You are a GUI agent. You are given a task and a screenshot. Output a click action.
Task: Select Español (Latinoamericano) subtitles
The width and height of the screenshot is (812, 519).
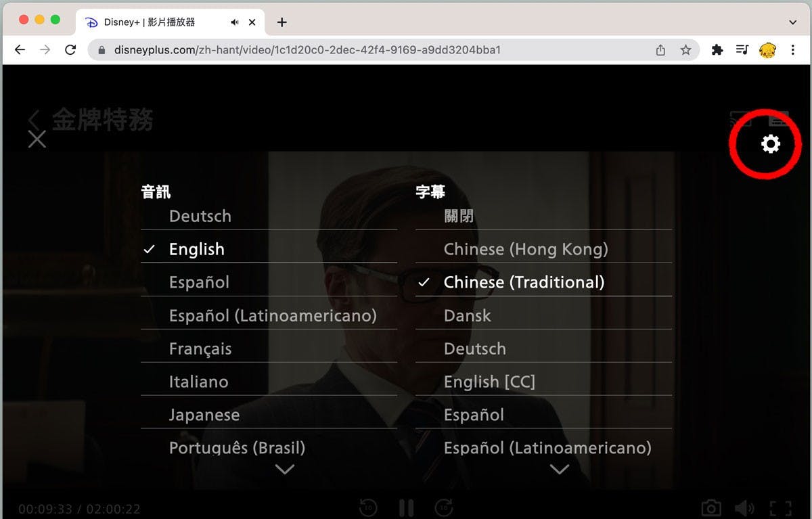tap(543, 448)
